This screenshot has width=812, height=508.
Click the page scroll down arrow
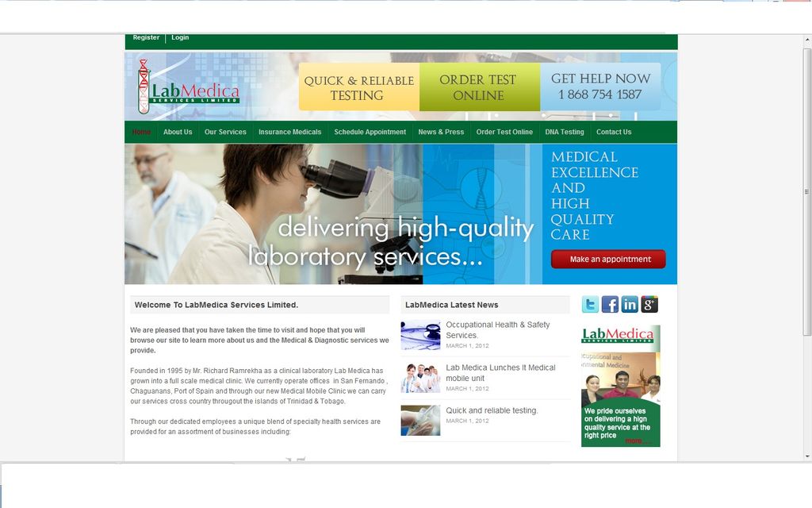point(807,456)
